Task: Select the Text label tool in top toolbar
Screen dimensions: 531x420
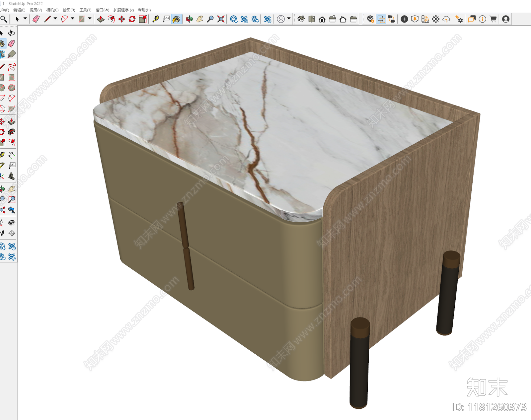Action: 166,19
